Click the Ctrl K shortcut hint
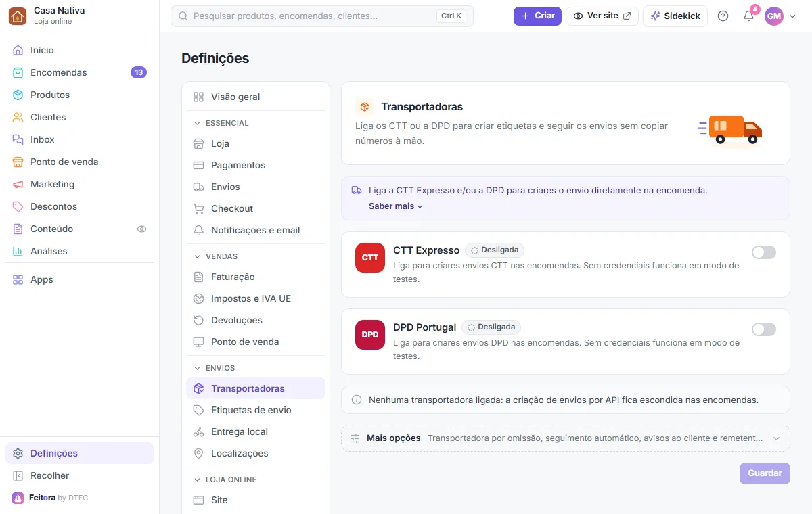Viewport: 812px width, 514px height. tap(451, 16)
